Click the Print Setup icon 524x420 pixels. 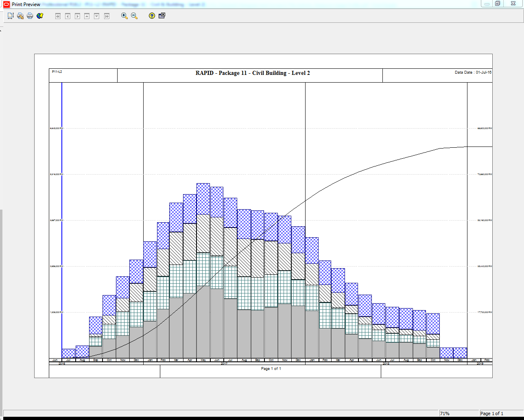20,16
